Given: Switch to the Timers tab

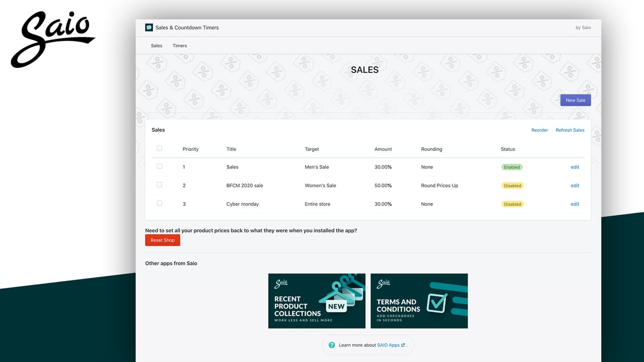Looking at the screenshot, I should coord(180,46).
